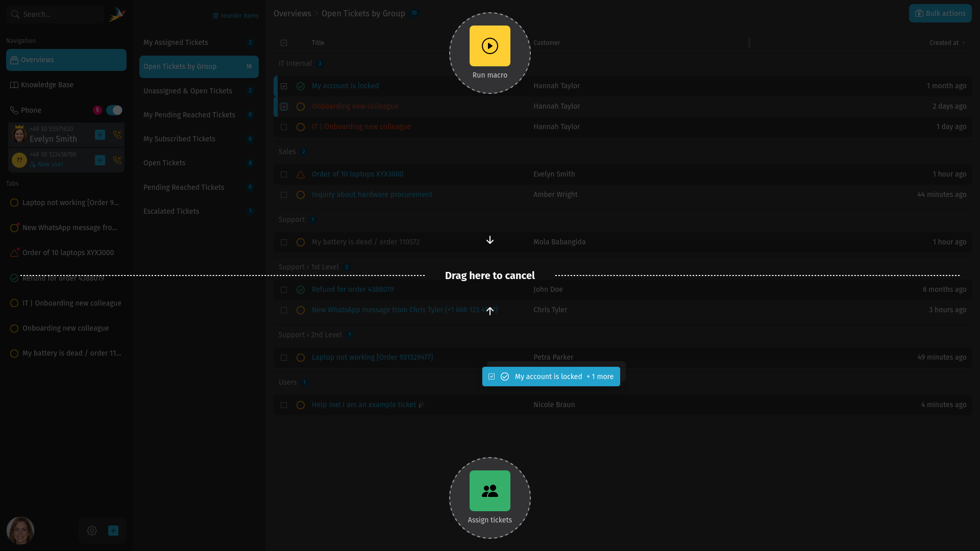Open the New WhatsApp message tab in the sidebar
This screenshot has height=551, width=980.
pyautogui.click(x=66, y=228)
